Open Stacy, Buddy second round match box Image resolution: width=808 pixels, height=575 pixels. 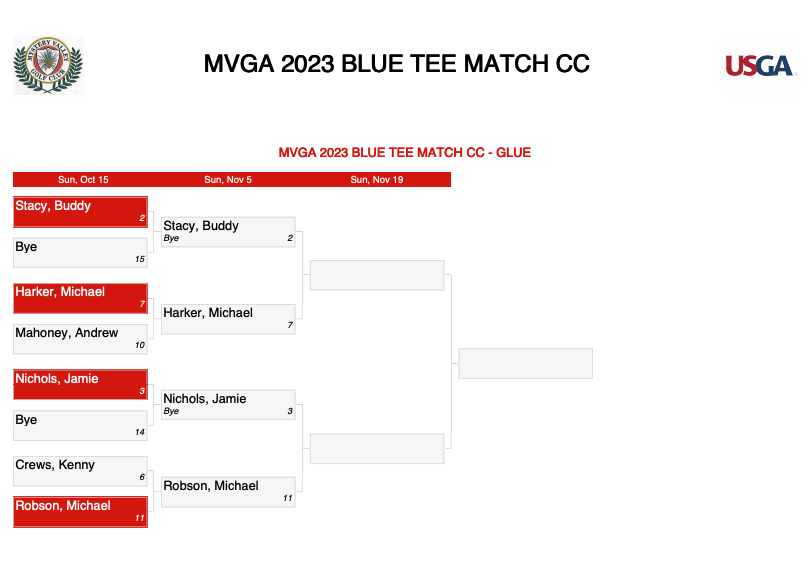(x=228, y=232)
